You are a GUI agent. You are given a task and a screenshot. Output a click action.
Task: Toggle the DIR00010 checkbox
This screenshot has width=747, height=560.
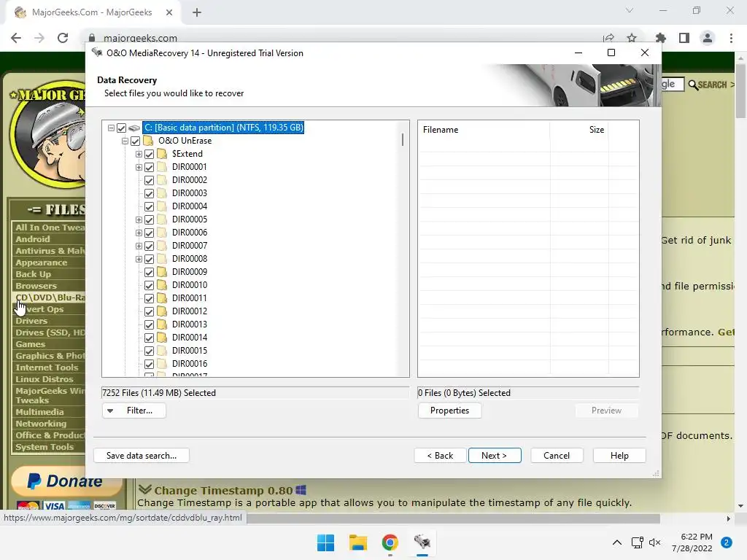(149, 285)
